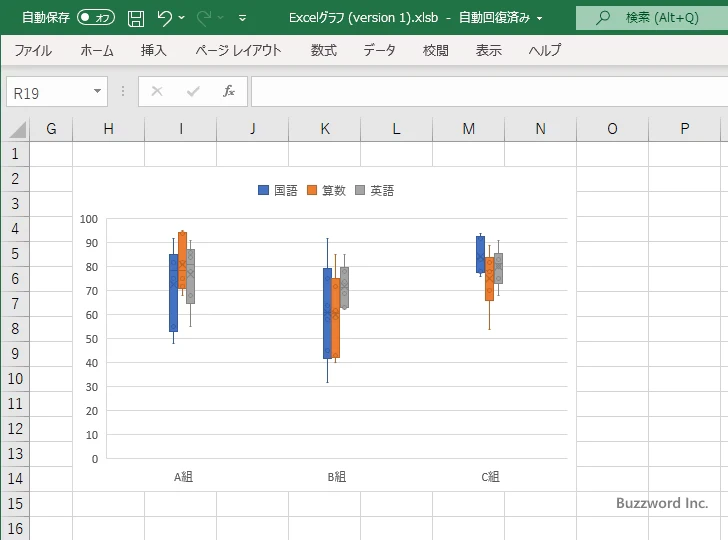The width and height of the screenshot is (728, 540).
Task: Toggle the AutoSave (自動保存) switch
Action: (x=96, y=18)
